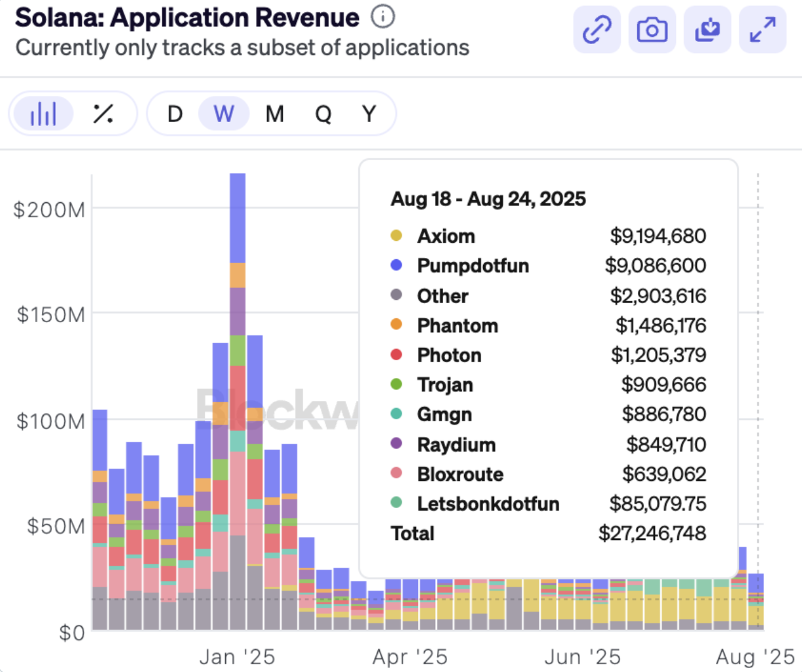The width and height of the screenshot is (802, 672).
Task: Click the Phantom label in tooltip
Action: click(x=457, y=325)
